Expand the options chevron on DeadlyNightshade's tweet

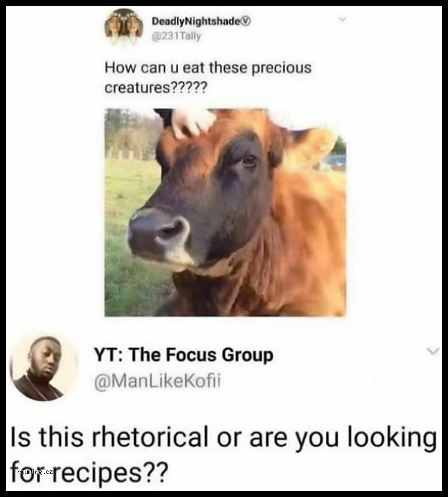pos(342,19)
